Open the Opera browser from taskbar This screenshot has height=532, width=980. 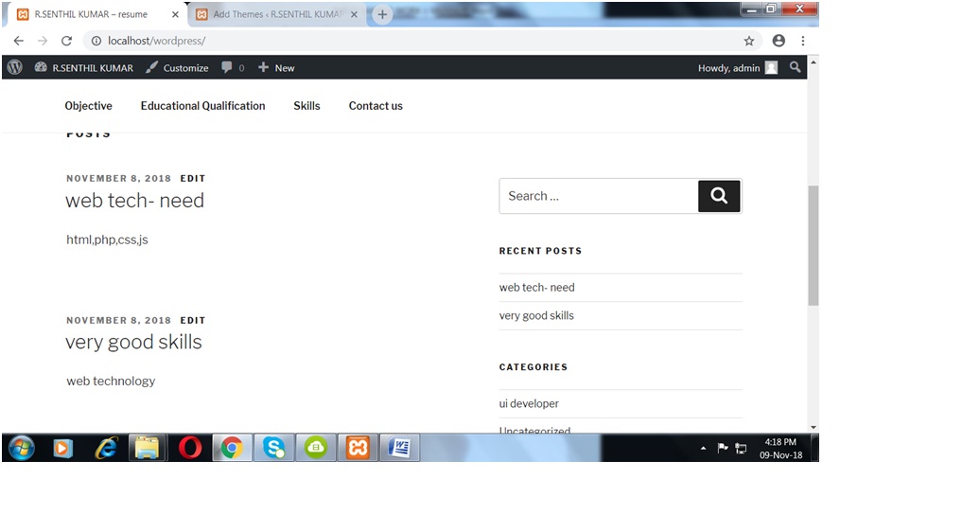(190, 448)
